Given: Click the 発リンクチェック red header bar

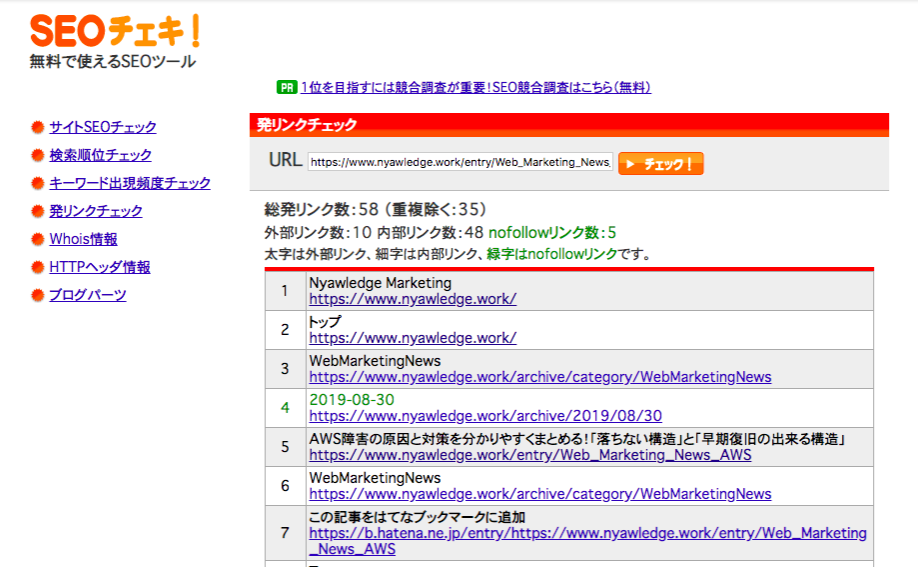Looking at the screenshot, I should click(x=569, y=125).
